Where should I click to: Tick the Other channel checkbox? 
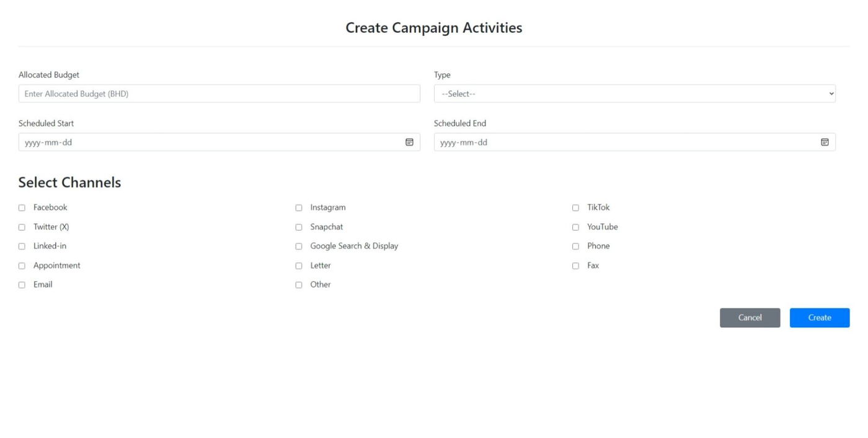(x=299, y=285)
